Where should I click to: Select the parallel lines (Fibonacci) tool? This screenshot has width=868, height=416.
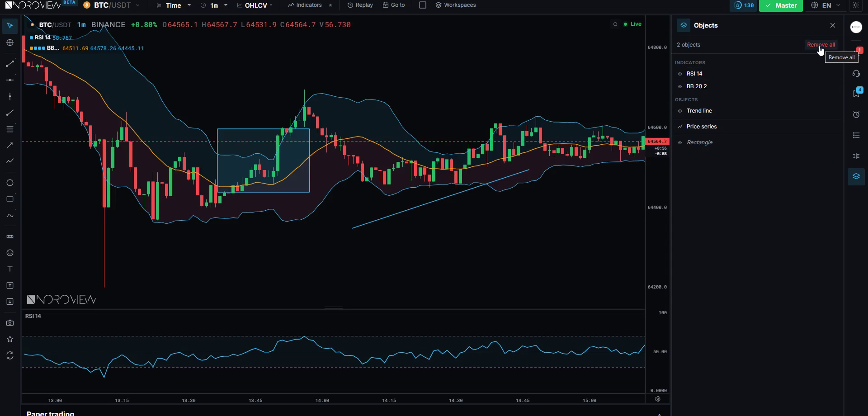pos(10,129)
